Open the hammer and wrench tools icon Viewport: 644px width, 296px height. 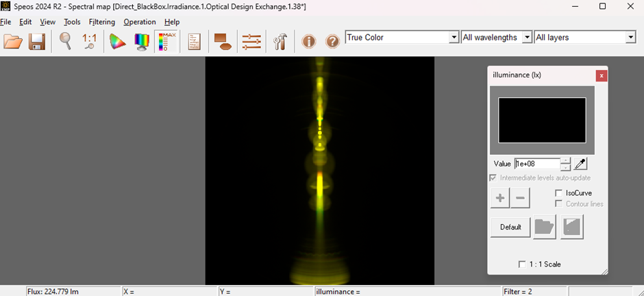pyautogui.click(x=280, y=42)
